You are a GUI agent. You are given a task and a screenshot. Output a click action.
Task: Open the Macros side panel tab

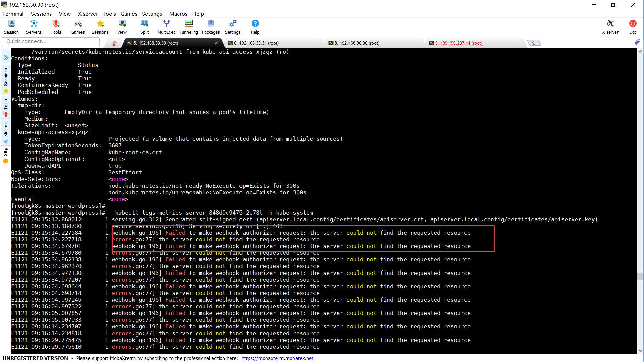click(x=6, y=132)
